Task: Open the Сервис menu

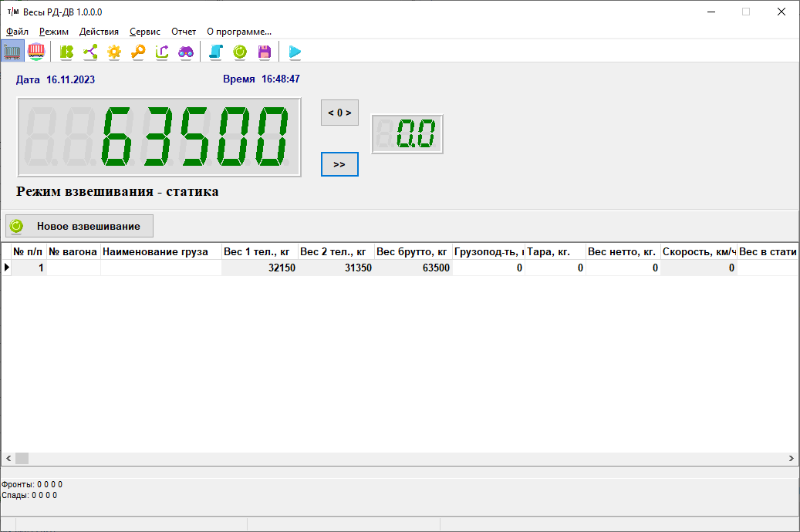Action: [x=145, y=32]
